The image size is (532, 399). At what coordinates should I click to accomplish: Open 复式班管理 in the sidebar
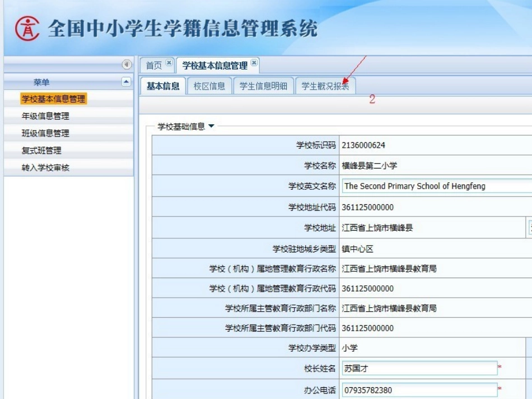(x=41, y=150)
